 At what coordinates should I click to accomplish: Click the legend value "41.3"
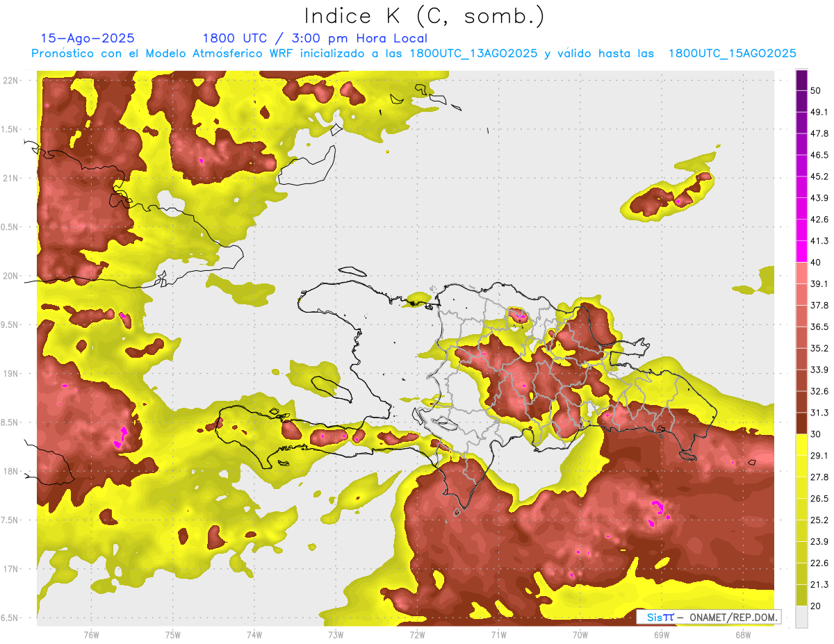[819, 241]
